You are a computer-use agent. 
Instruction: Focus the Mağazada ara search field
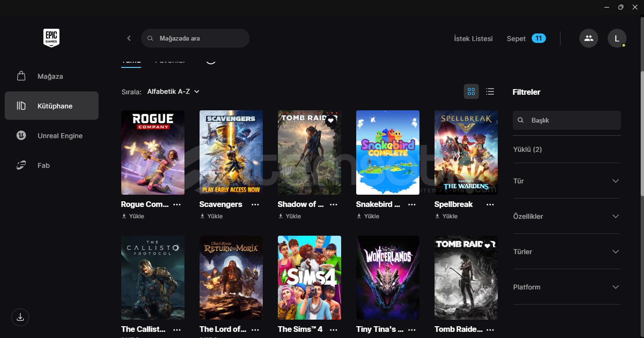(195, 38)
